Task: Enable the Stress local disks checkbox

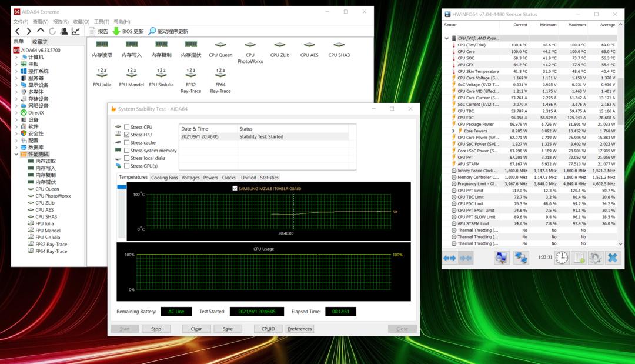Action: tap(127, 158)
